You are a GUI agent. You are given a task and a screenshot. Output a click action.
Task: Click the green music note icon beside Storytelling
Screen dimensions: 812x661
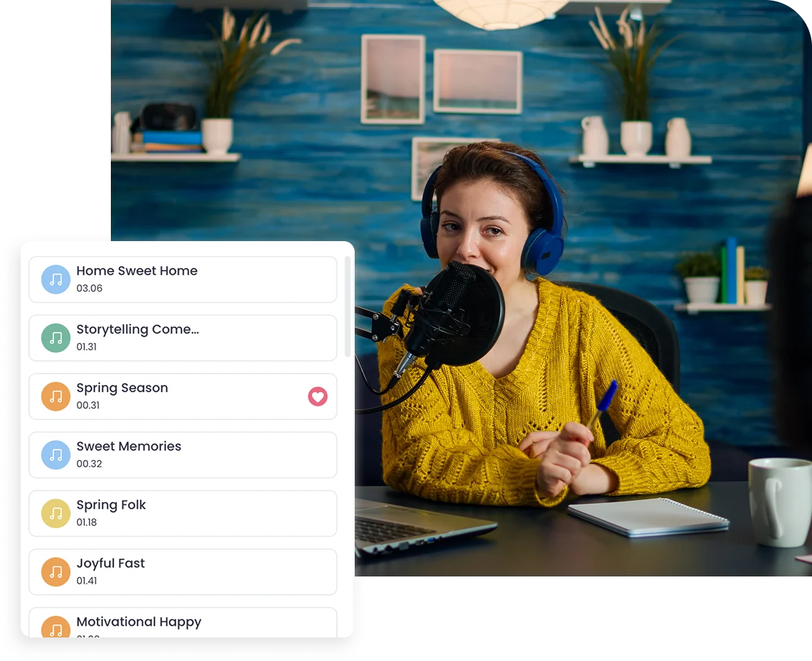click(55, 338)
